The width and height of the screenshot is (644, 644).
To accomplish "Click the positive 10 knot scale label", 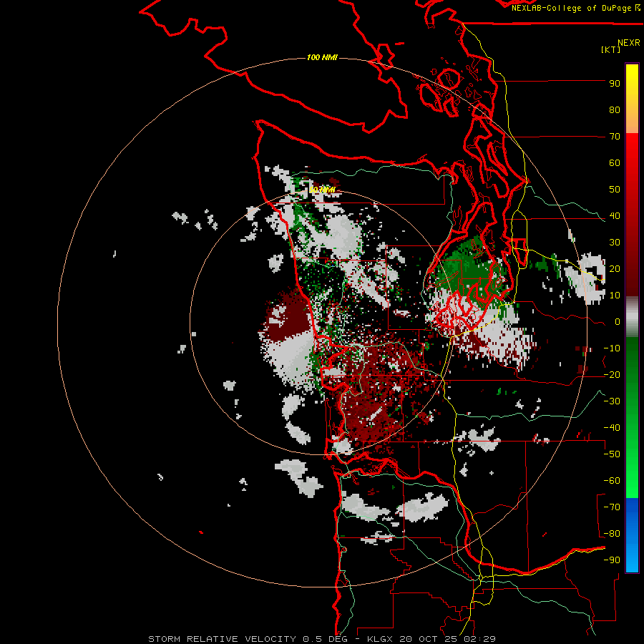I will [x=615, y=296].
